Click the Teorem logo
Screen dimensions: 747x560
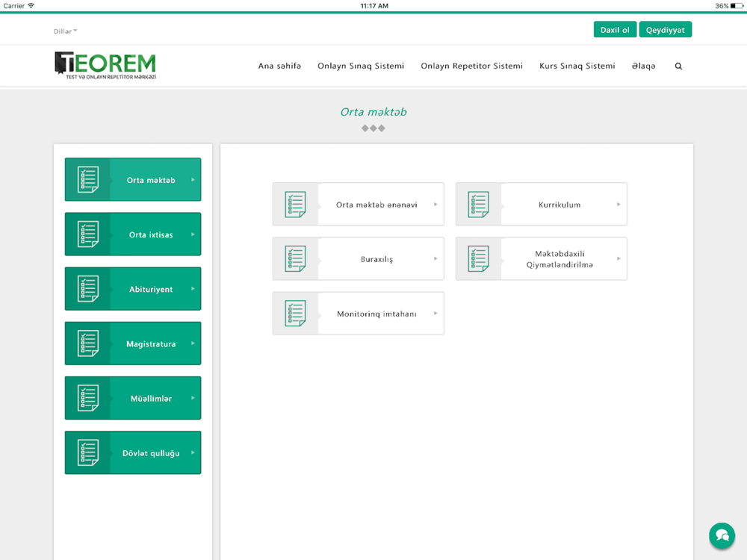(105, 65)
